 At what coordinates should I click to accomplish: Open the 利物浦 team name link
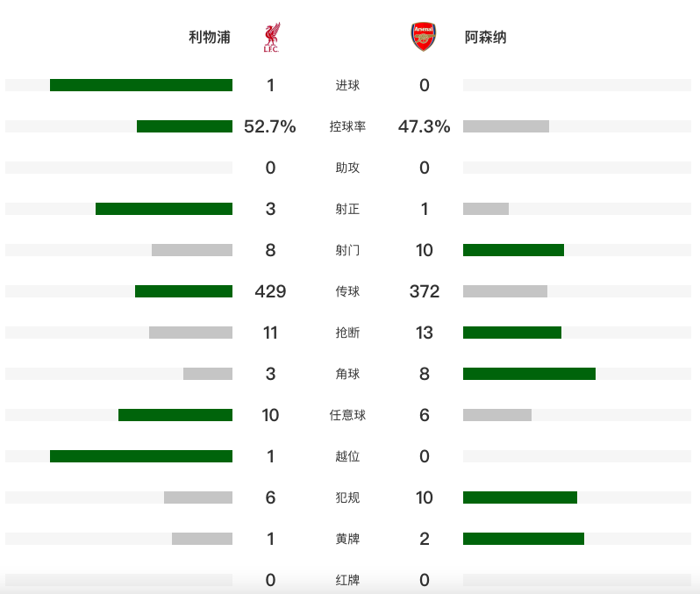click(210, 37)
